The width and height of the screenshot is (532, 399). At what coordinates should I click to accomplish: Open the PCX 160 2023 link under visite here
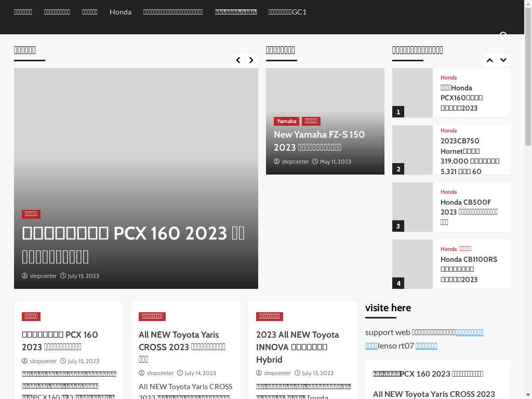[428, 374]
